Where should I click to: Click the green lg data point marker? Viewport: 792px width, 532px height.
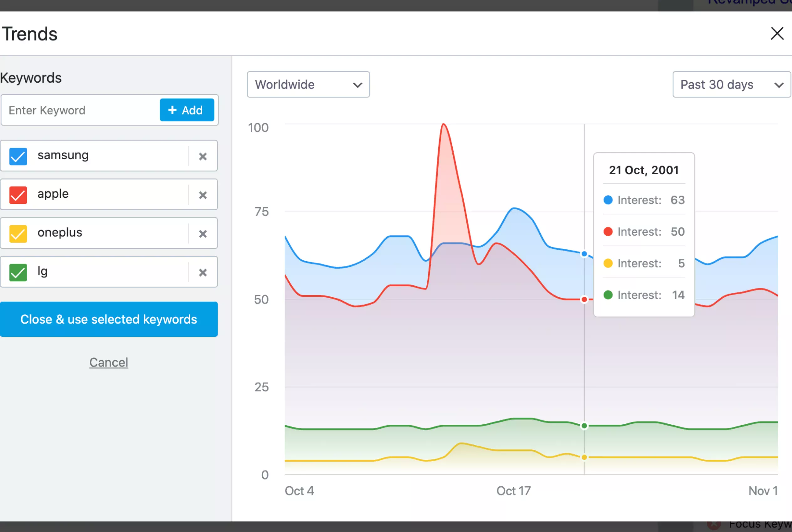click(x=584, y=426)
